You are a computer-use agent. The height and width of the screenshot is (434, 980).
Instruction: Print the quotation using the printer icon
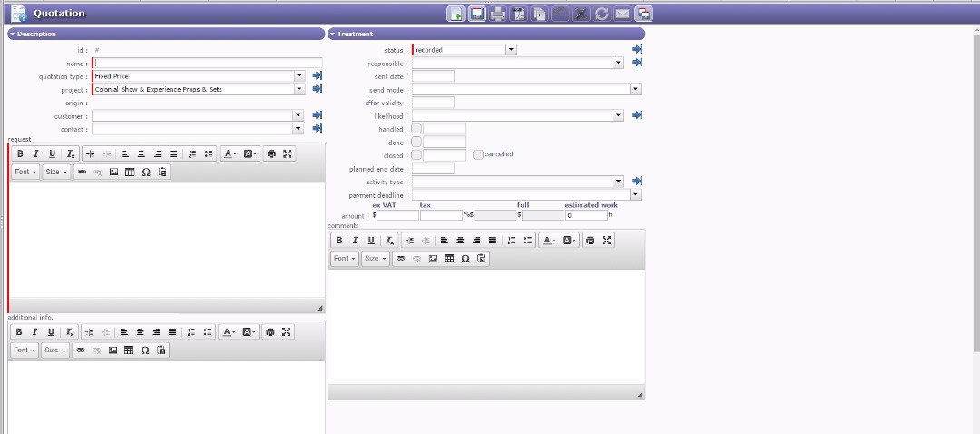pyautogui.click(x=497, y=14)
